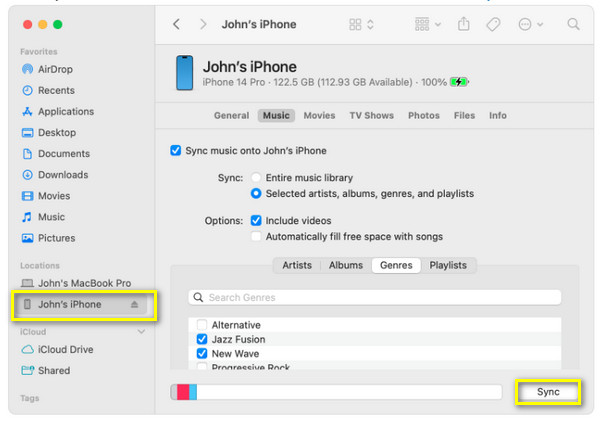
Task: Open iCloud Drive in the sidebar
Action: point(57,349)
